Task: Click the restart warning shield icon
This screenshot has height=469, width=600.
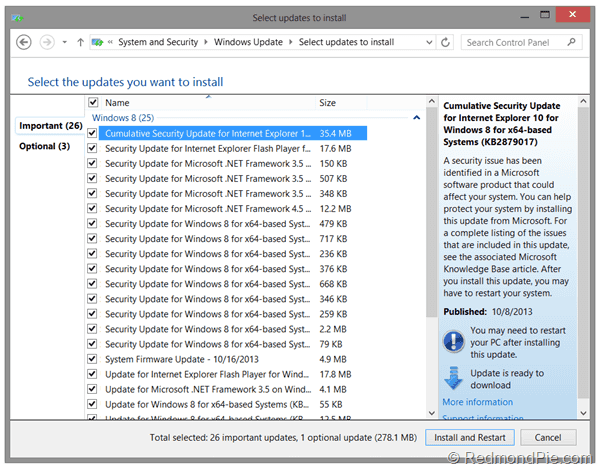Action: pos(454,340)
